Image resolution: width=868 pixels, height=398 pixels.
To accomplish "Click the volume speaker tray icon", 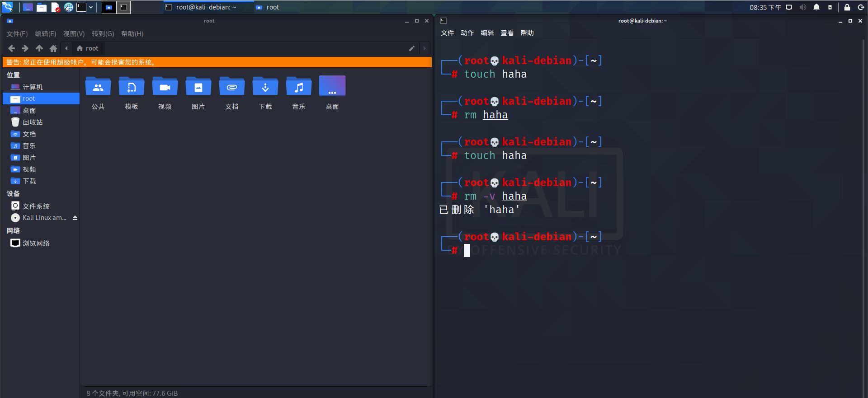I will pyautogui.click(x=803, y=7).
